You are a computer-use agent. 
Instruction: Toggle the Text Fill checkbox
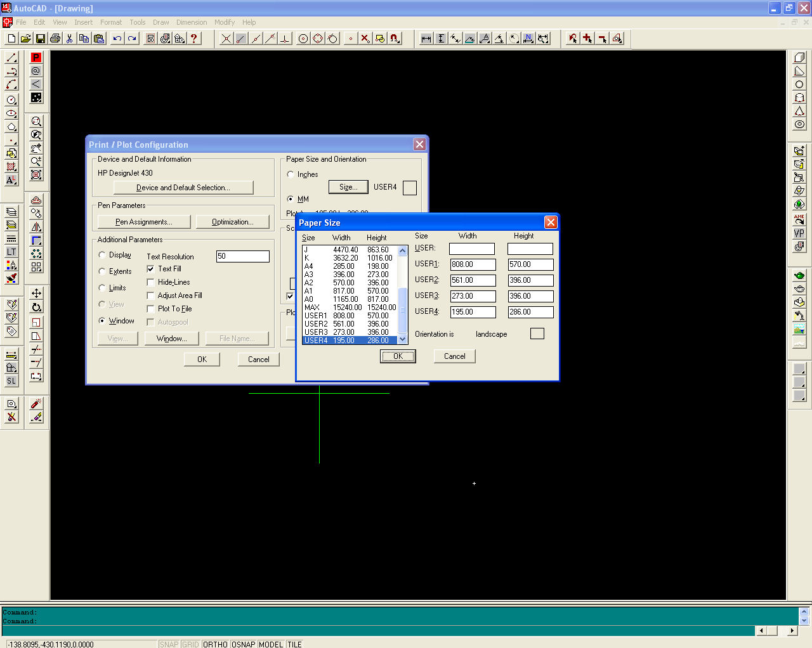[151, 269]
